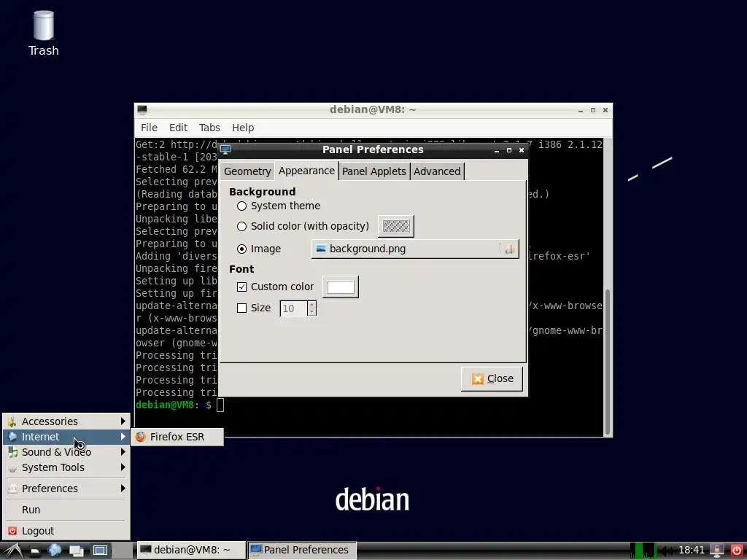Maximize the terminal window

(592, 110)
